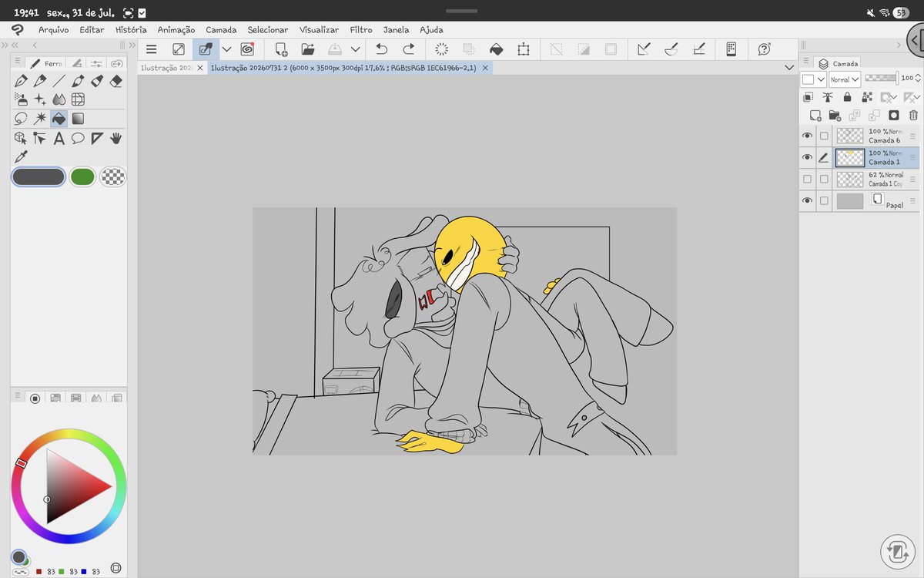Select the Operation object cube tool
This screenshot has height=578, width=924.
[21, 139]
